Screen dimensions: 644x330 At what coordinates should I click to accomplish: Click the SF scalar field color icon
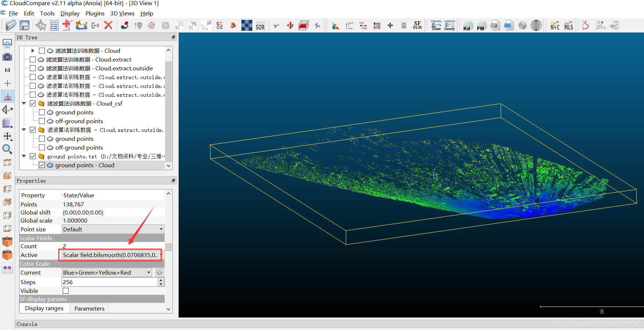pos(417,25)
